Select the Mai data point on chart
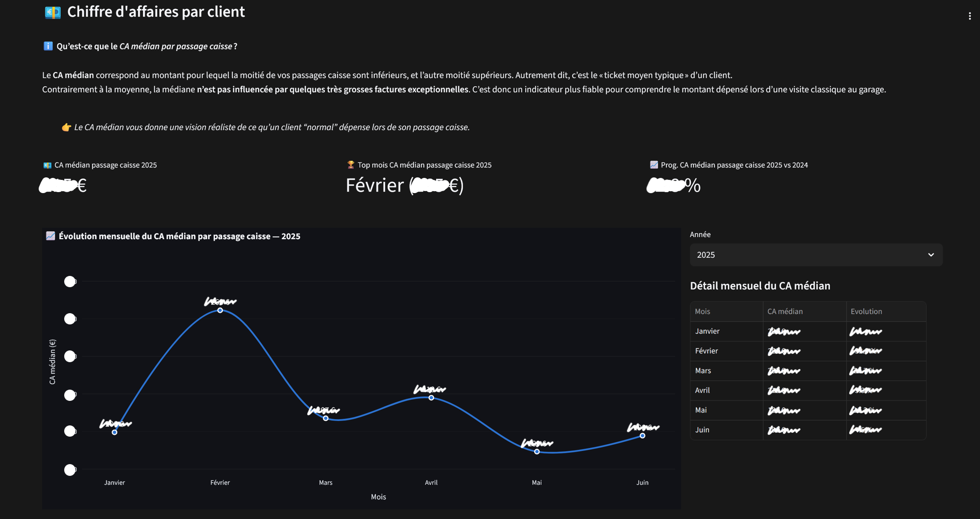 click(537, 451)
